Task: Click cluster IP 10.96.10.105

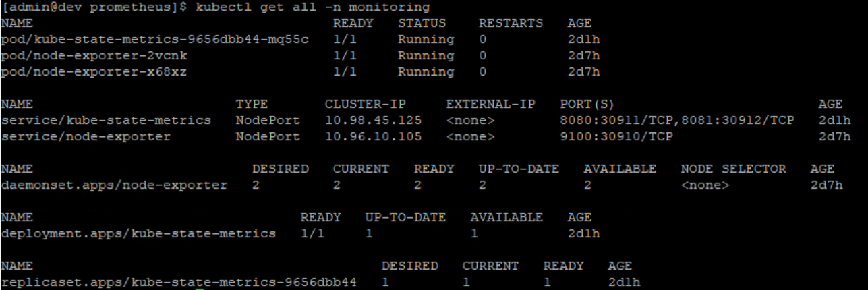Action: point(373,136)
